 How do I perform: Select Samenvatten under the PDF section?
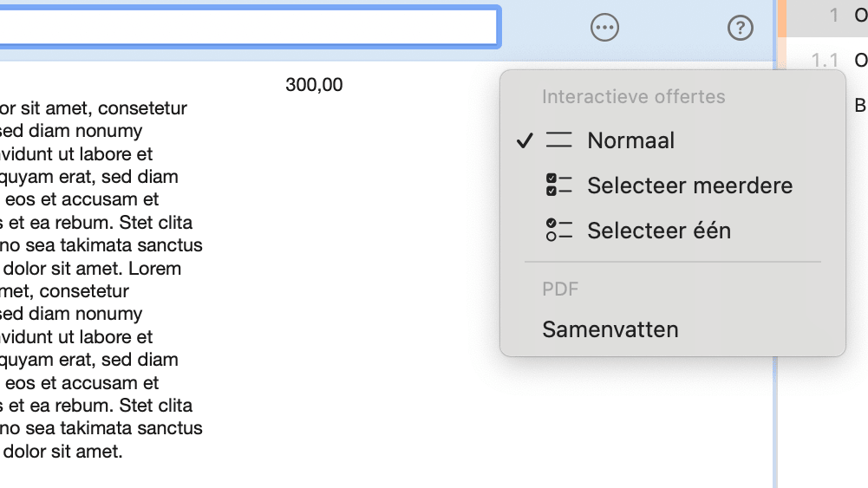tap(610, 329)
